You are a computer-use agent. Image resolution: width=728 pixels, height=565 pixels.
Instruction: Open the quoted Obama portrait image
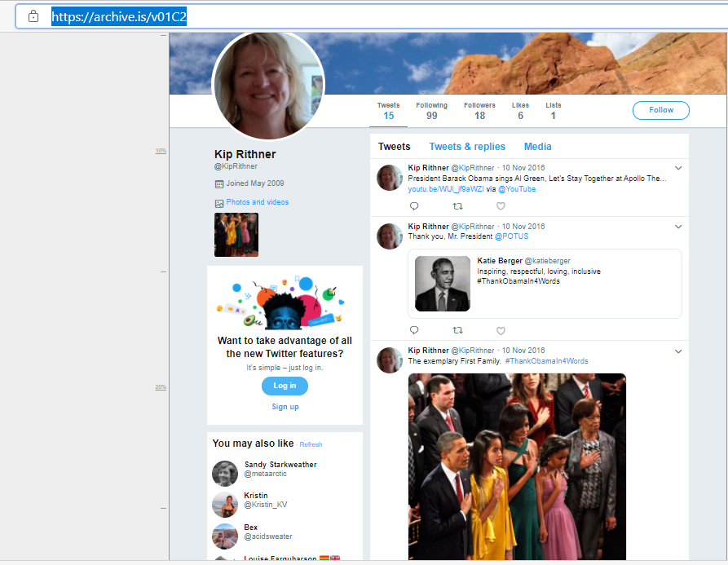[x=443, y=284]
